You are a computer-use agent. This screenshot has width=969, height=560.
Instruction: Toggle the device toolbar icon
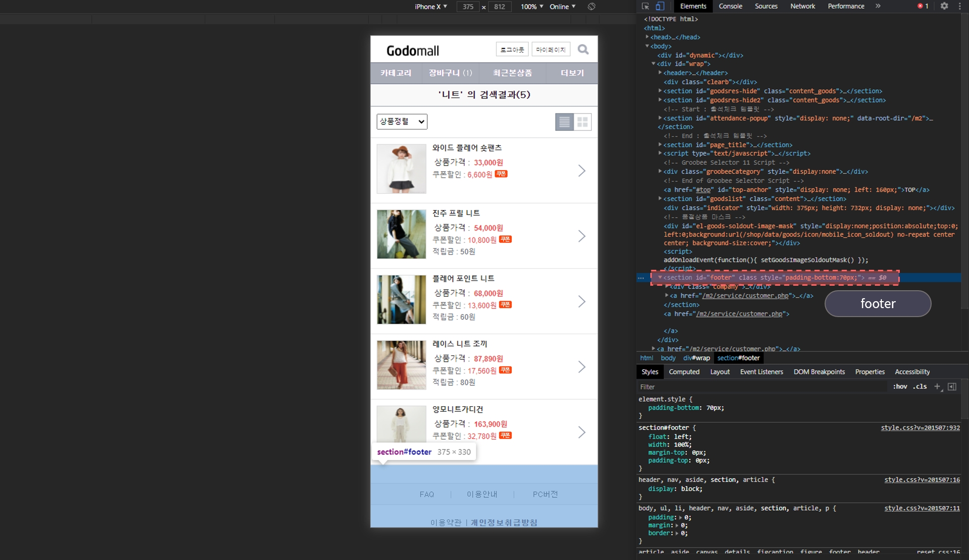coord(660,6)
